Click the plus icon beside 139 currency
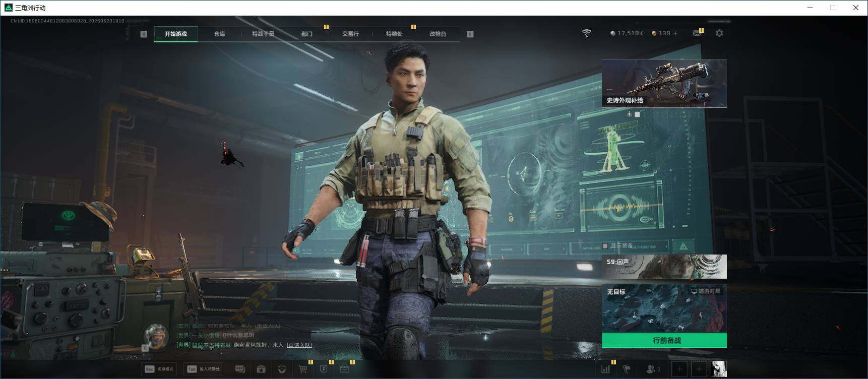This screenshot has width=868, height=379. 675,33
